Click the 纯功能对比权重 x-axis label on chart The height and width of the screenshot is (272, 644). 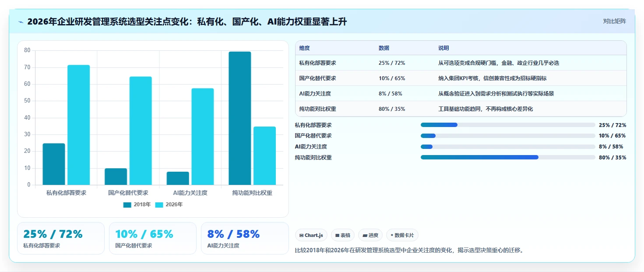252,193
